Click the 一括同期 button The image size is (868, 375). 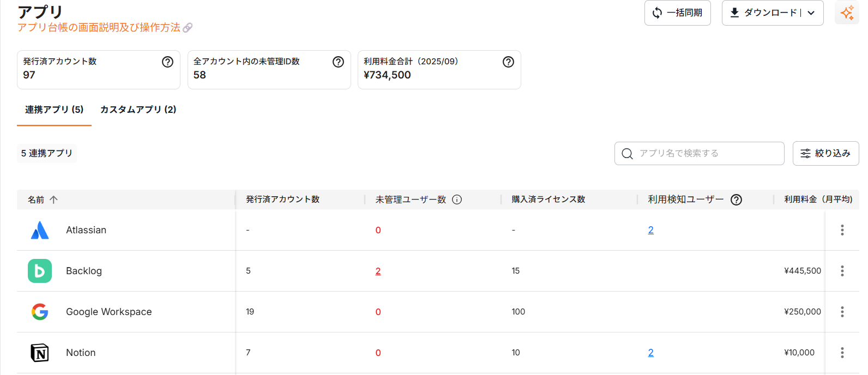tap(677, 13)
